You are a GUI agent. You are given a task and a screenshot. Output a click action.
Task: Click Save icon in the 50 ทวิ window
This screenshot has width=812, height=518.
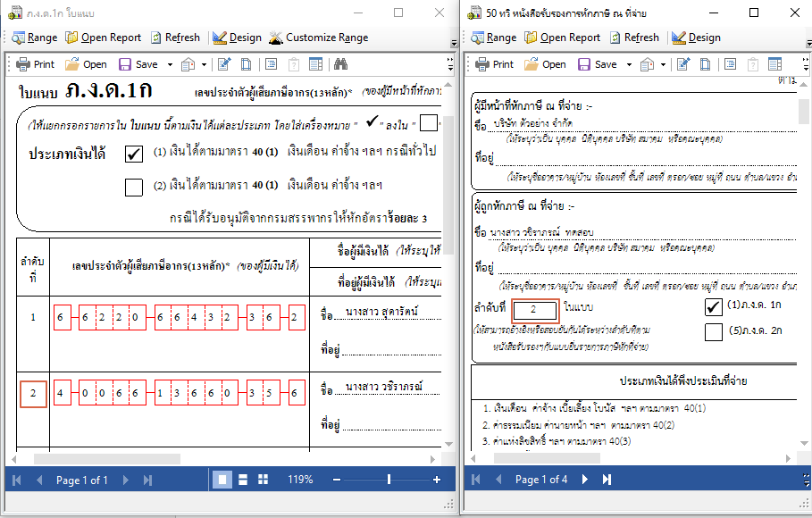pos(597,64)
